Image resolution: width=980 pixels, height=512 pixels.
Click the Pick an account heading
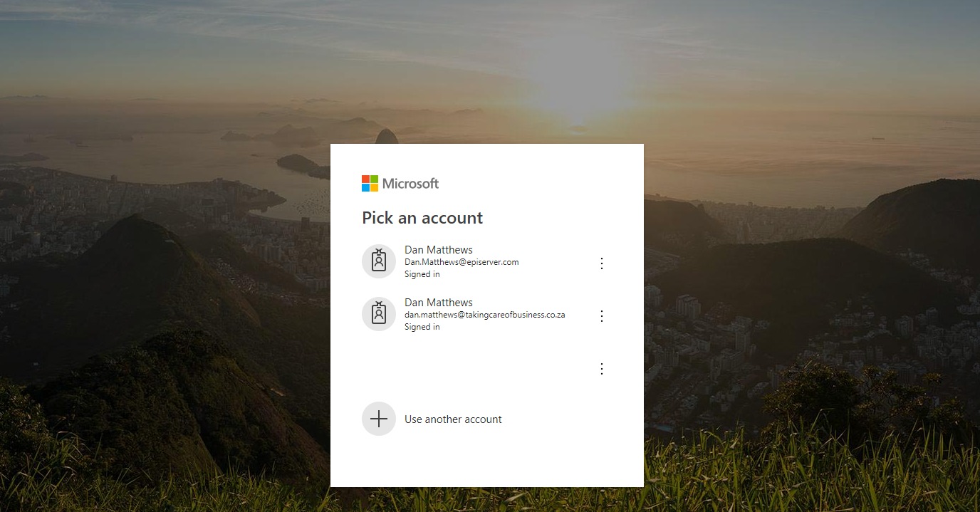pos(422,218)
